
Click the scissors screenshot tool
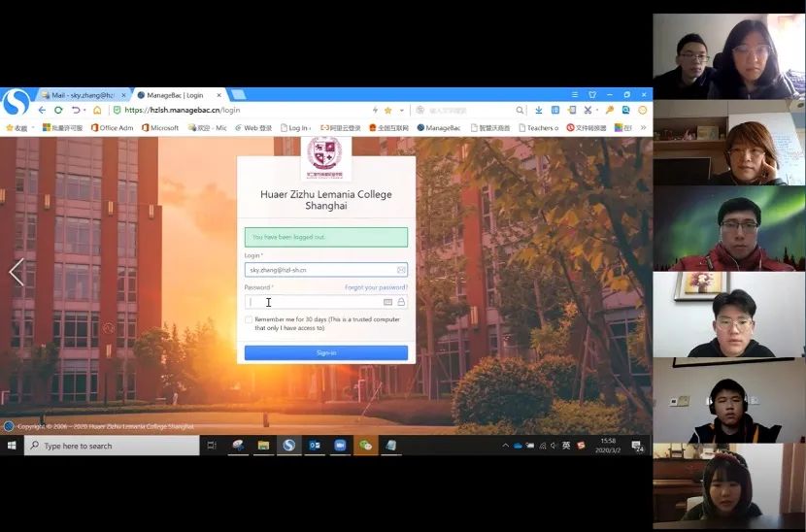tap(588, 110)
